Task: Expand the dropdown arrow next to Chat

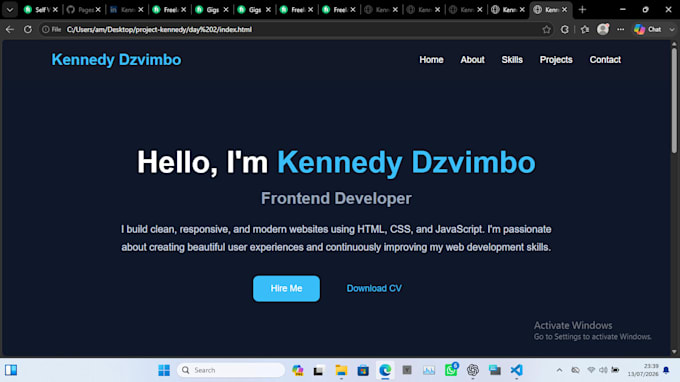Action: click(x=672, y=29)
